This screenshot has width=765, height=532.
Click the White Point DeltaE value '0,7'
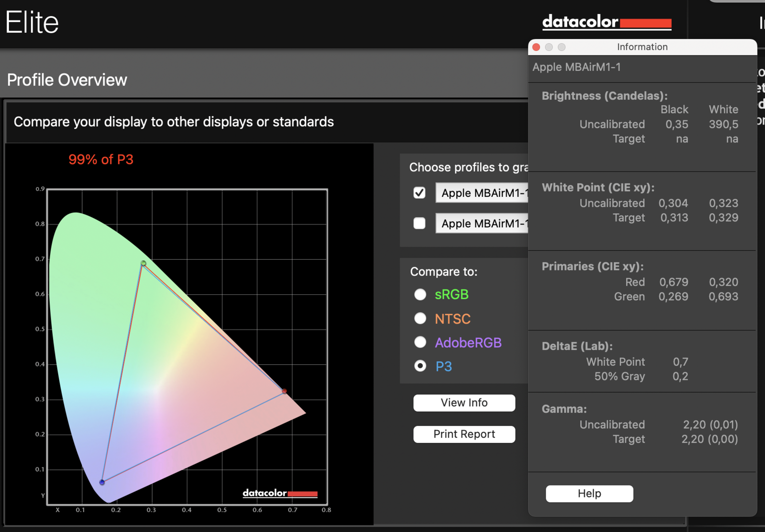pos(680,362)
